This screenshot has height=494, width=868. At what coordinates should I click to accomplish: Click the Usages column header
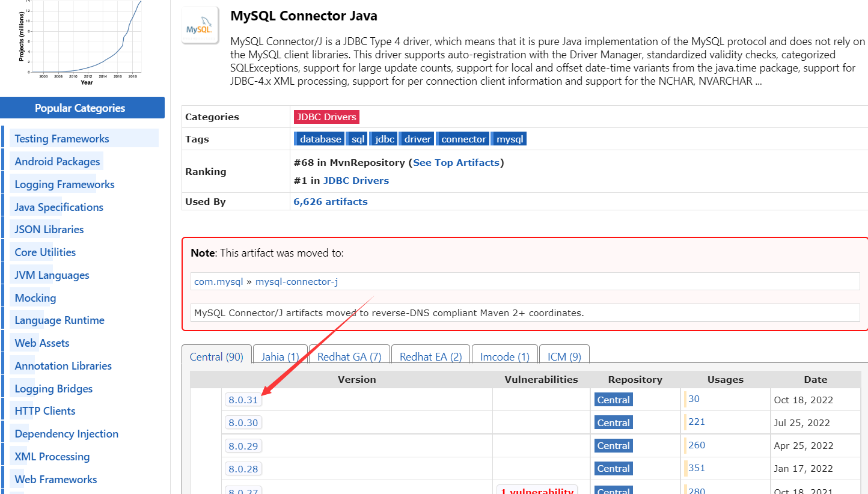pyautogui.click(x=726, y=380)
